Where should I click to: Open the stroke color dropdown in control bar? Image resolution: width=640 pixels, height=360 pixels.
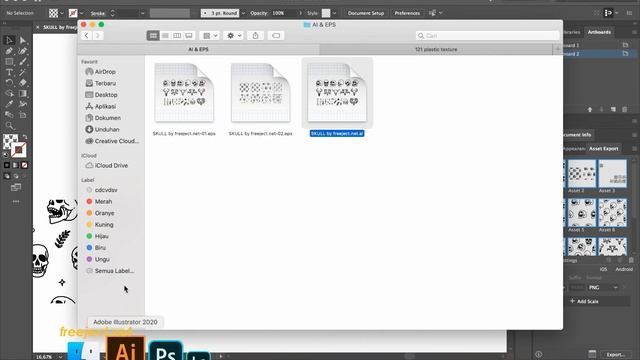pyautogui.click(x=81, y=13)
